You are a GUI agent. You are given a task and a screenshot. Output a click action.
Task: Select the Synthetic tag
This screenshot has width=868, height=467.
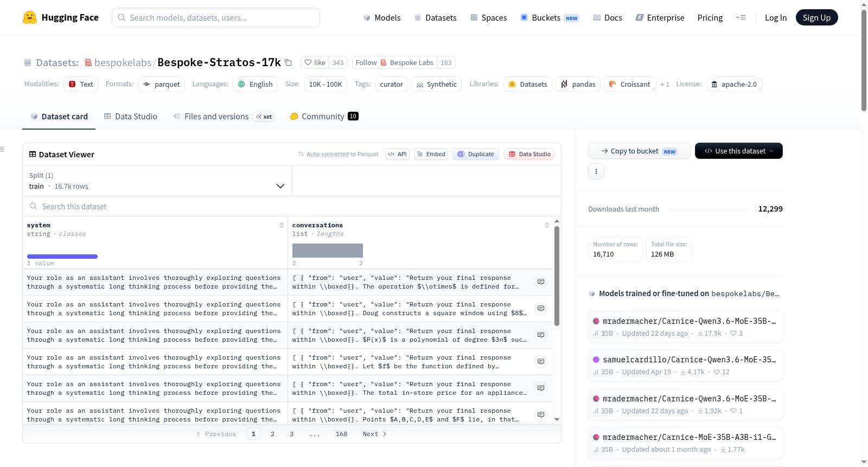[437, 84]
